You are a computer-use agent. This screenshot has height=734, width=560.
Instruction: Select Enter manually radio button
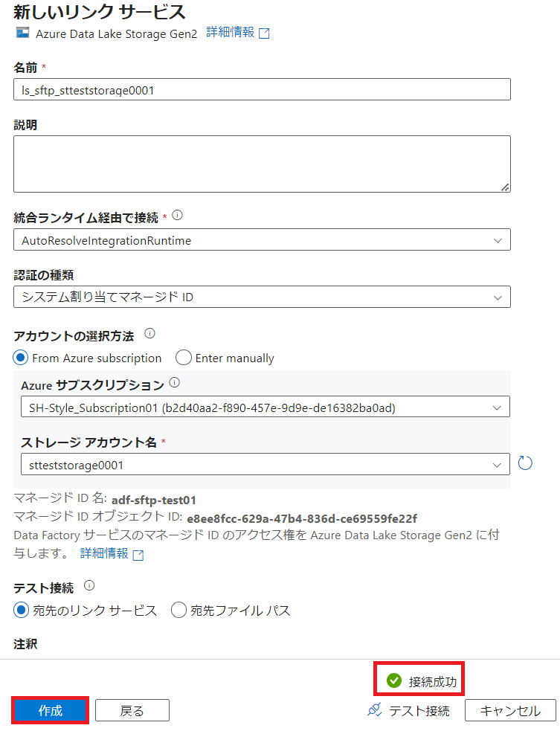184,358
